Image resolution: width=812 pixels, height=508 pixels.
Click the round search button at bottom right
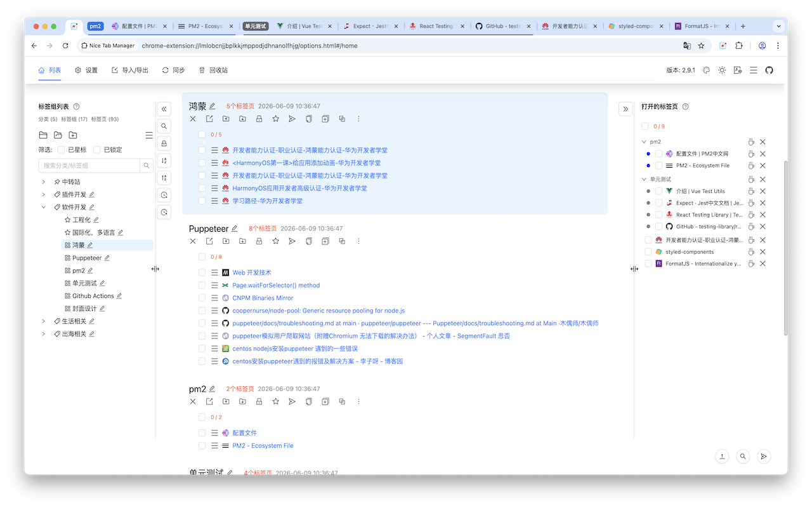[x=743, y=456]
